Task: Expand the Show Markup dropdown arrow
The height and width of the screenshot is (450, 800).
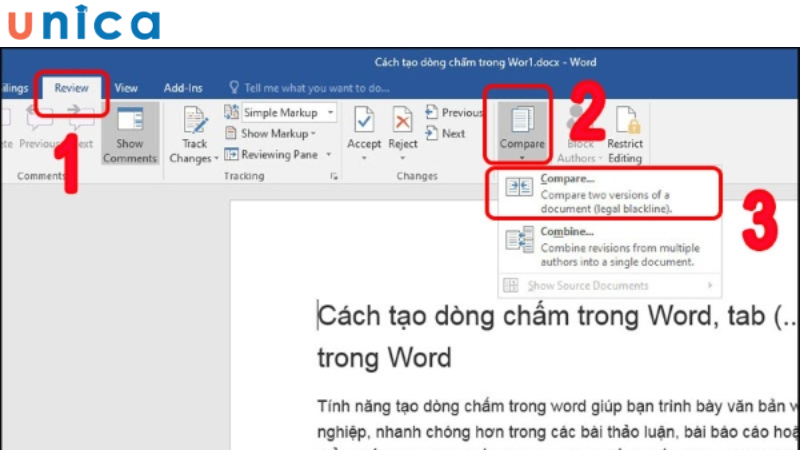Action: pyautogui.click(x=313, y=134)
